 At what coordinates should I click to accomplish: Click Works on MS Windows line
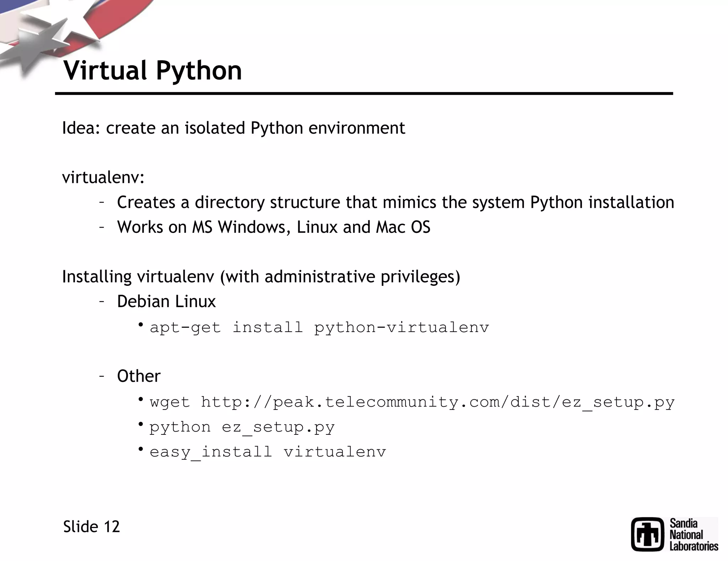tap(273, 227)
